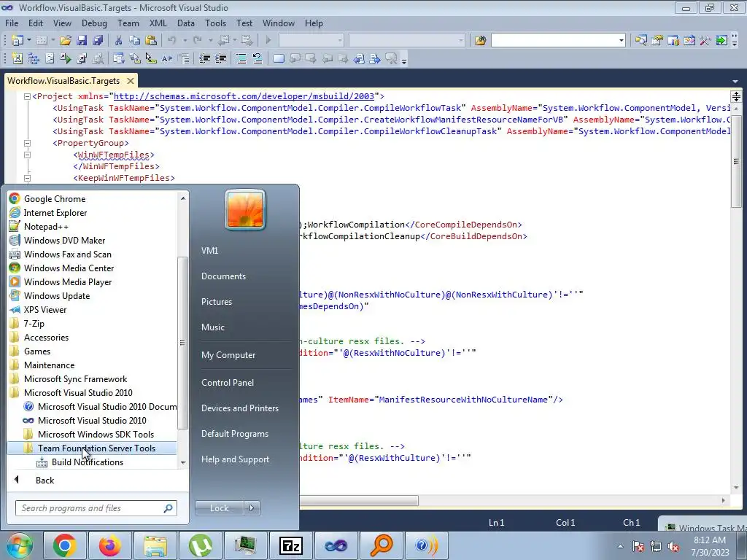Open Notepad++ from the Start menu
747x560 pixels.
pos(46,227)
